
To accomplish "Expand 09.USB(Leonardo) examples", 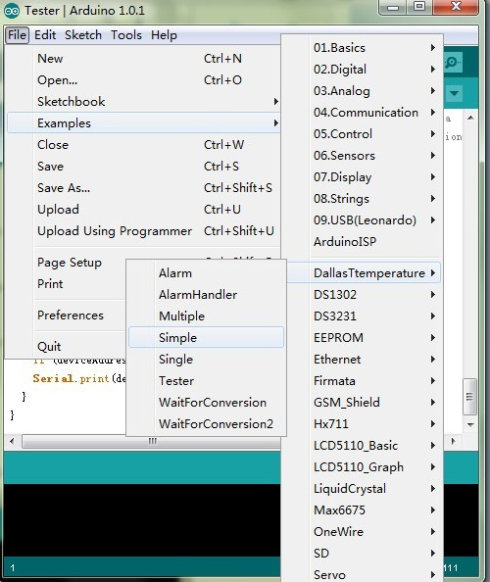I will [362, 220].
